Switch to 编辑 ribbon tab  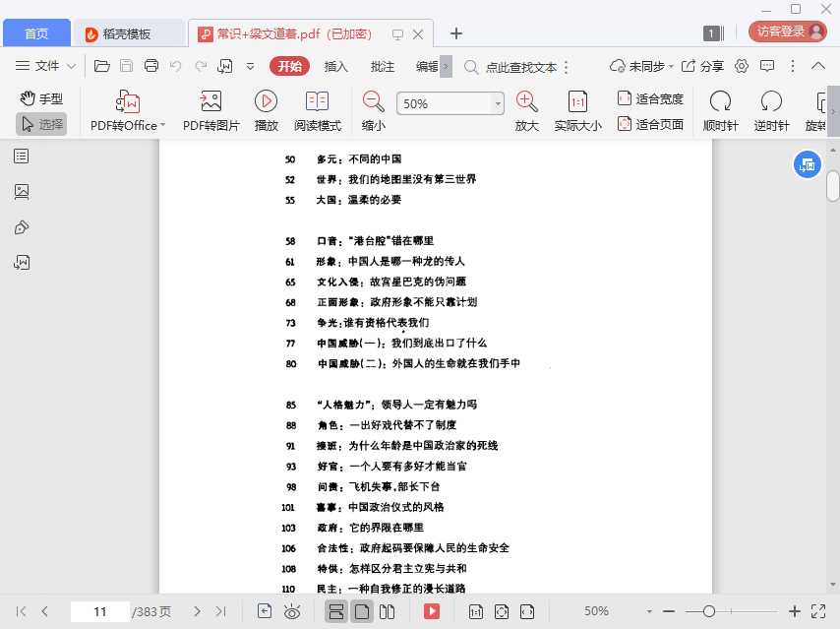[x=427, y=67]
